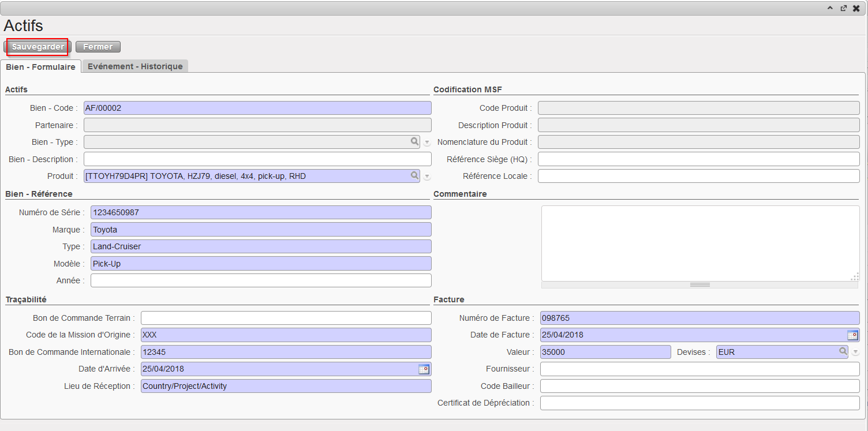
Task: Close the Actifs dialog with X icon
Action: [856, 8]
